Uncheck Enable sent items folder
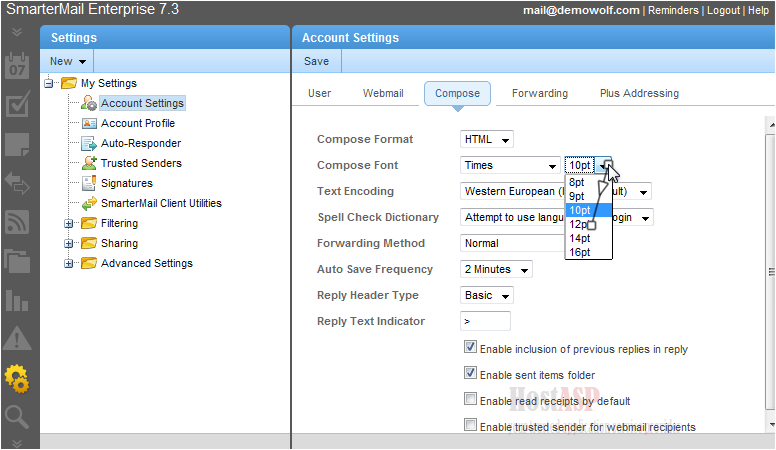 click(x=470, y=373)
